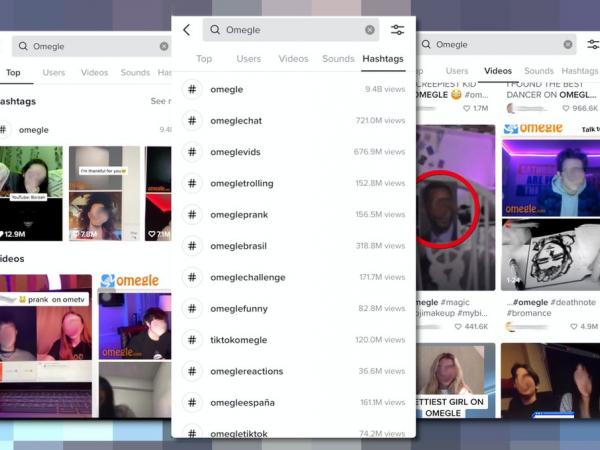Switch to Users tab in center panel
The image size is (600, 450).
coord(249,59)
